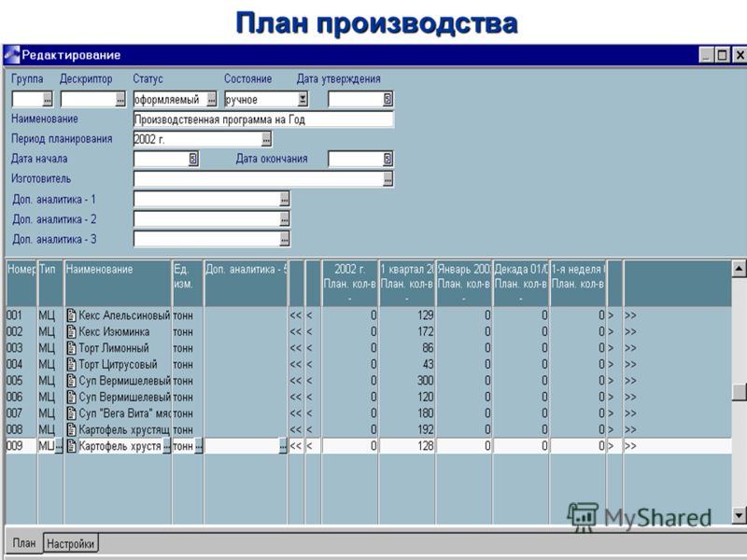Open the Дата утверждения calendar button
The width and height of the screenshot is (747, 560).
(x=388, y=99)
